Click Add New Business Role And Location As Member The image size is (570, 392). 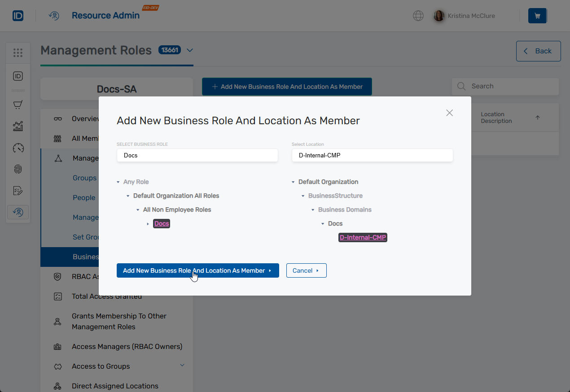click(x=197, y=270)
